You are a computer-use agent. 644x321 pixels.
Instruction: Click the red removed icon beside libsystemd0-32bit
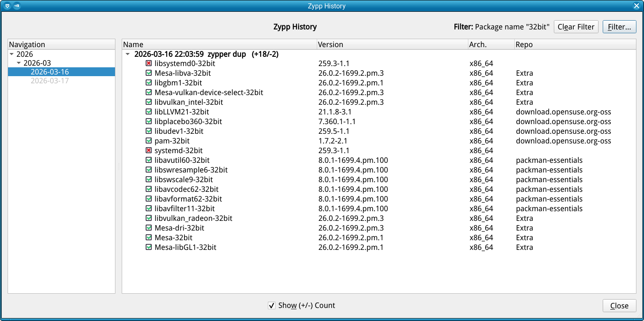[x=149, y=64]
